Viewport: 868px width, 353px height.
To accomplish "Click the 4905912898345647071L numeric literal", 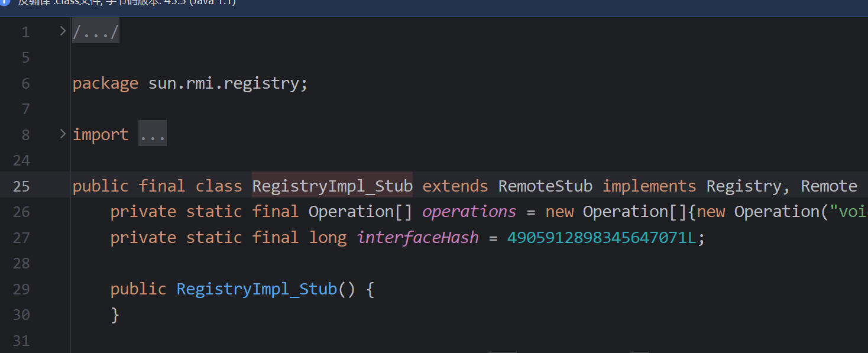I will click(x=602, y=238).
